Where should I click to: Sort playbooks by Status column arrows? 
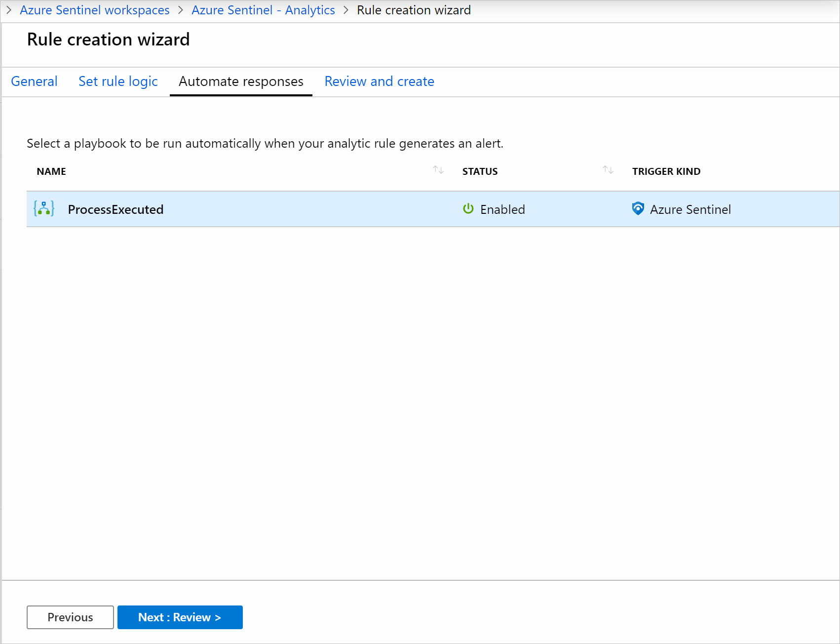608,170
